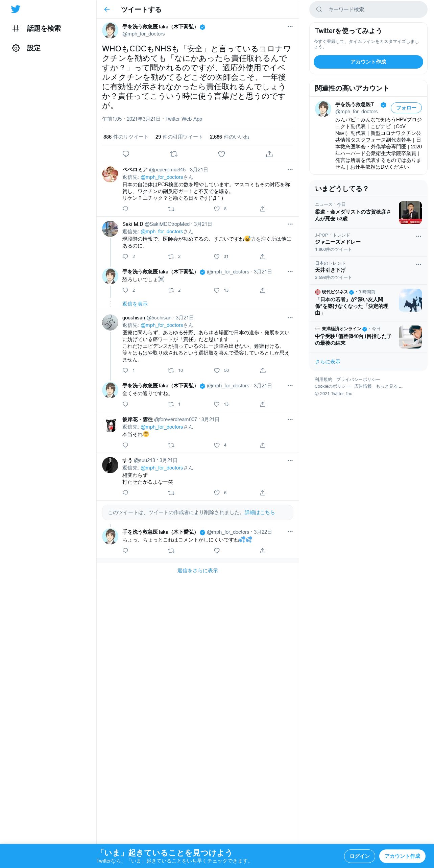Share gocchisan's reply

263,370
